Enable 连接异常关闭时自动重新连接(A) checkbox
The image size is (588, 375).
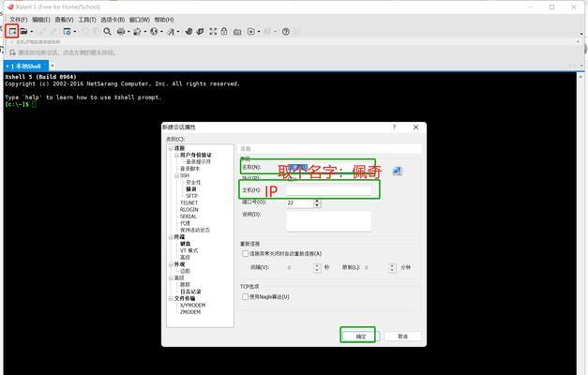246,254
